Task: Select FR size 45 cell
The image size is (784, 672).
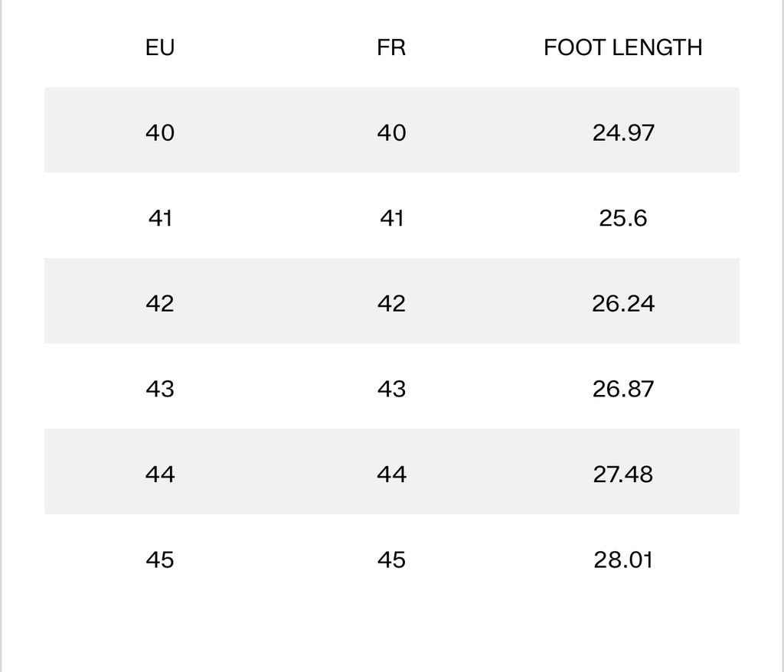Action: click(x=391, y=559)
